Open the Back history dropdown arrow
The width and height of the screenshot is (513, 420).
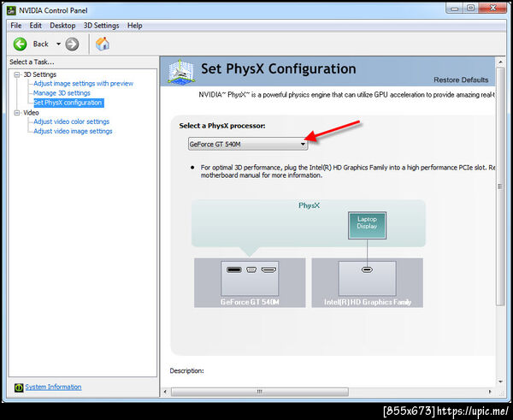pyautogui.click(x=58, y=44)
